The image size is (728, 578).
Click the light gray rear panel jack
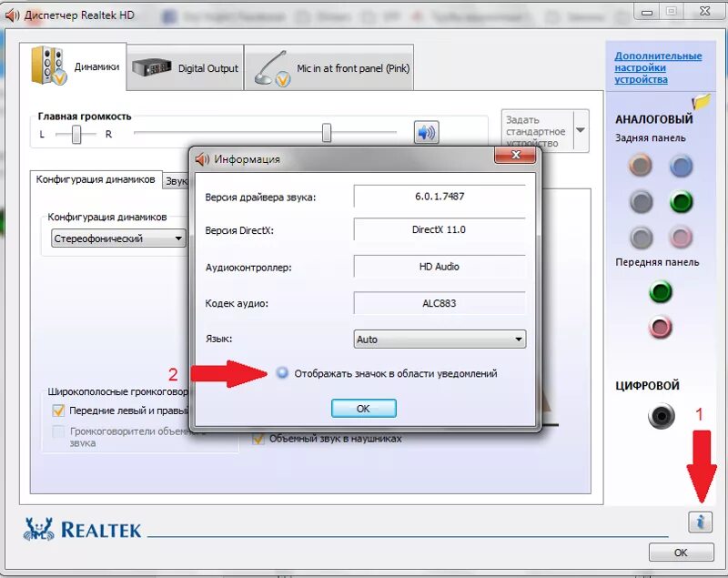642,238
